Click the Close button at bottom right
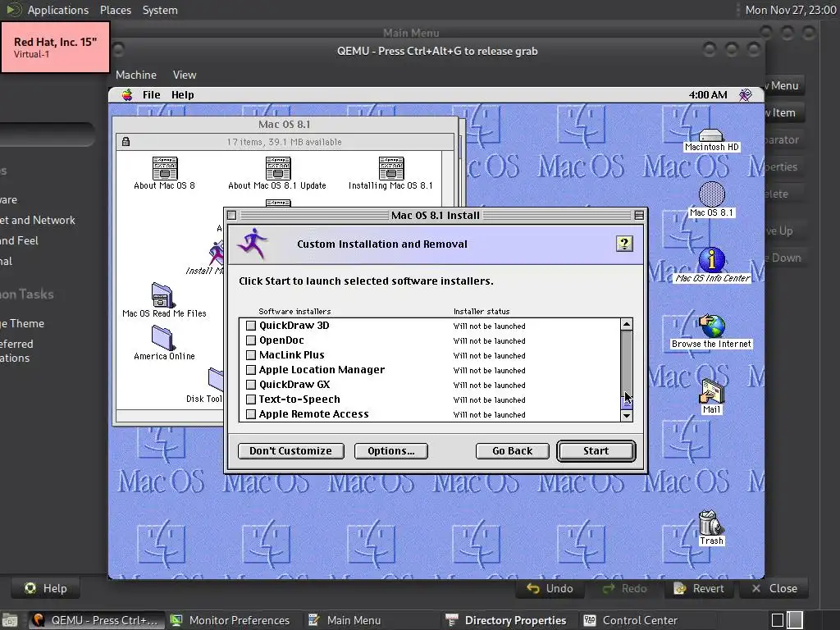Image resolution: width=840 pixels, height=630 pixels. click(x=774, y=588)
